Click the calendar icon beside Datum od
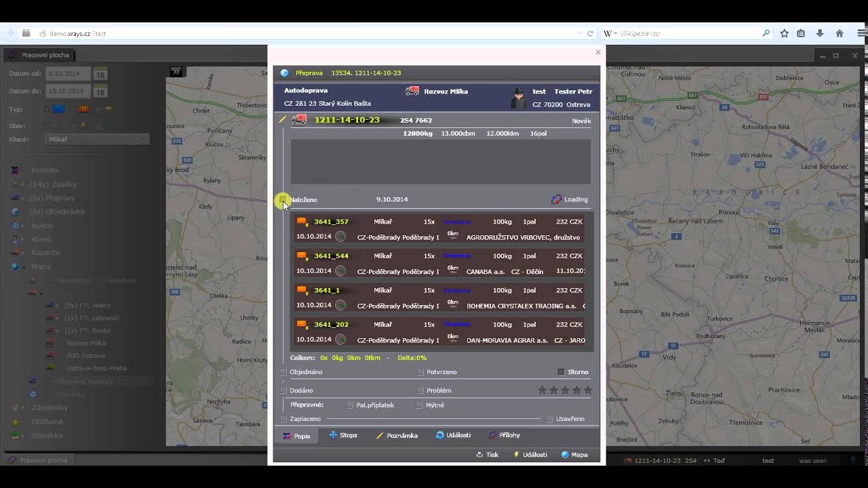868x488 pixels. 100,75
